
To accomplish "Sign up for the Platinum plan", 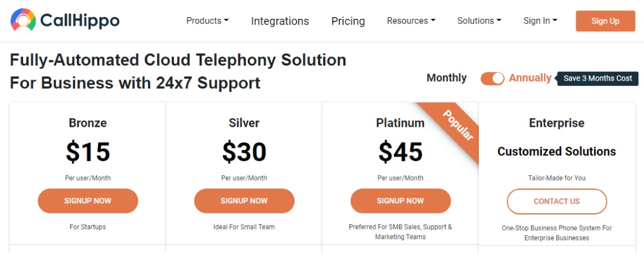I will 400,201.
